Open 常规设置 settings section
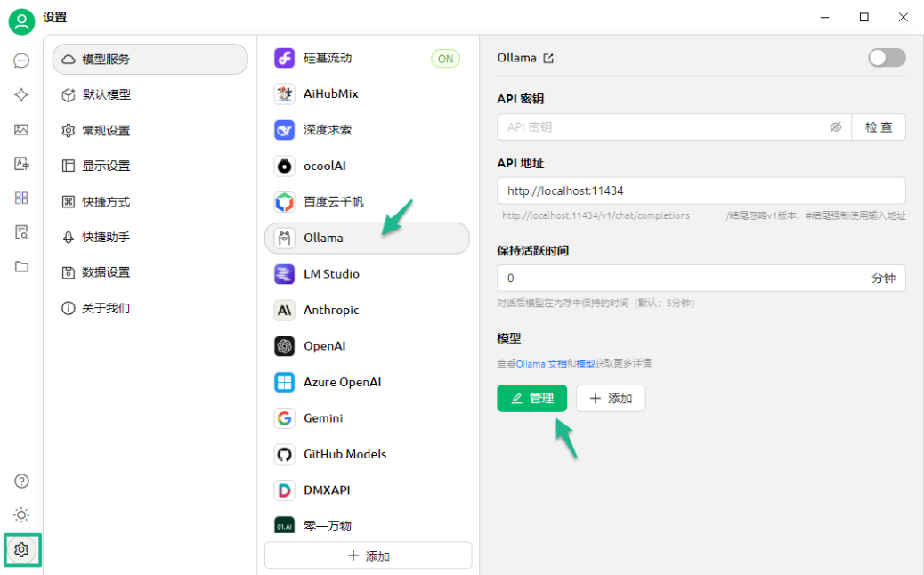 click(x=150, y=130)
